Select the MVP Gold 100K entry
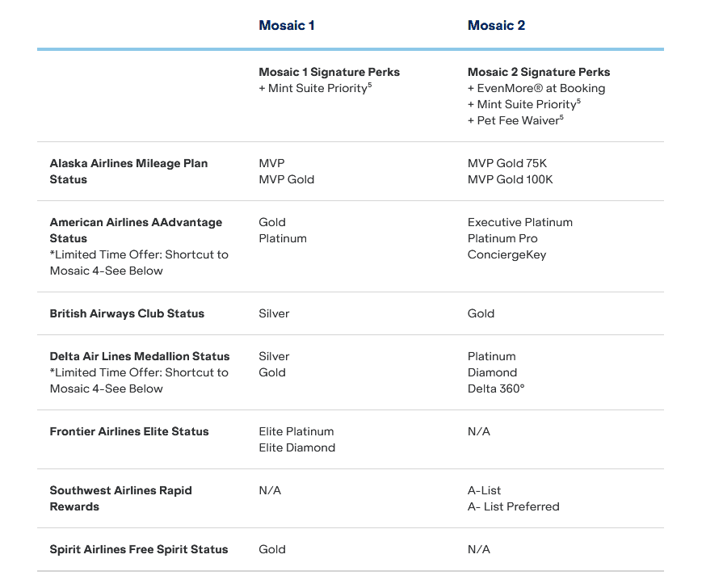 (x=510, y=179)
